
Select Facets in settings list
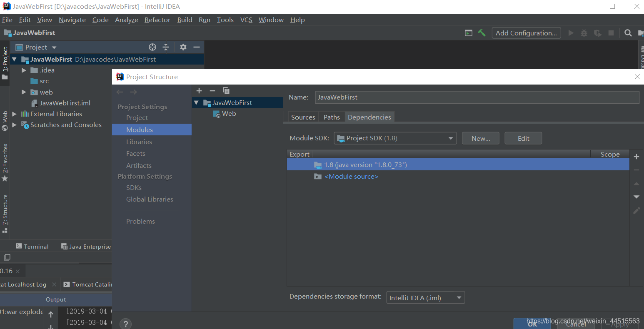tap(136, 153)
